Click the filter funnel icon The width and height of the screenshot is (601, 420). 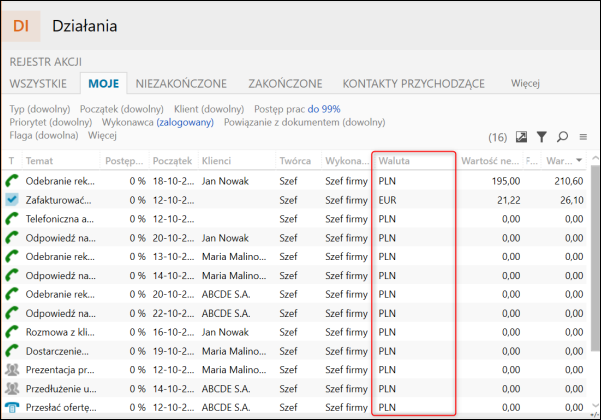542,137
